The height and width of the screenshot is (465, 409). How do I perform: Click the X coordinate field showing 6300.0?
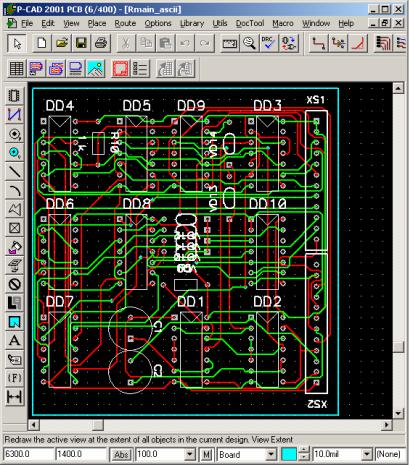click(x=29, y=454)
